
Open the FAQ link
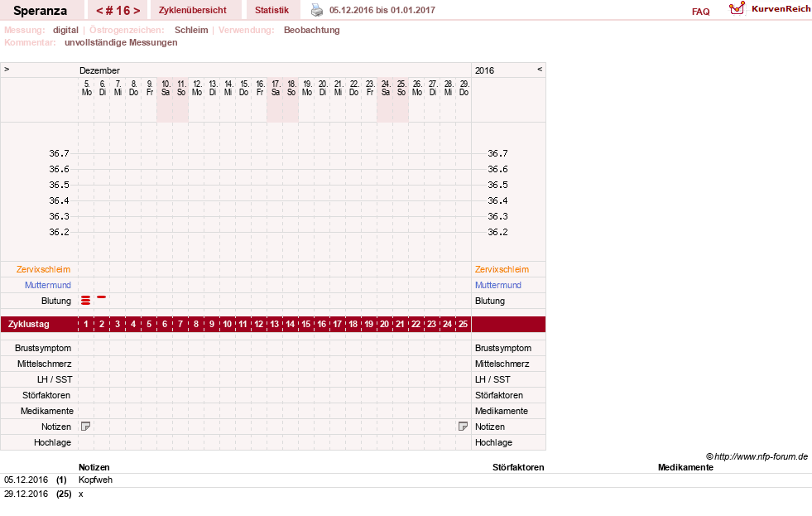(x=700, y=12)
